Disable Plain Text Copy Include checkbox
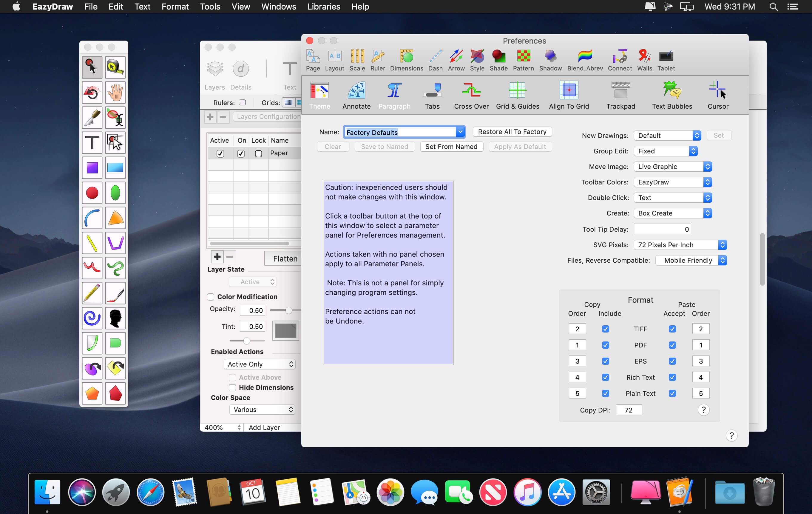Image resolution: width=812 pixels, height=514 pixels. [x=605, y=393]
